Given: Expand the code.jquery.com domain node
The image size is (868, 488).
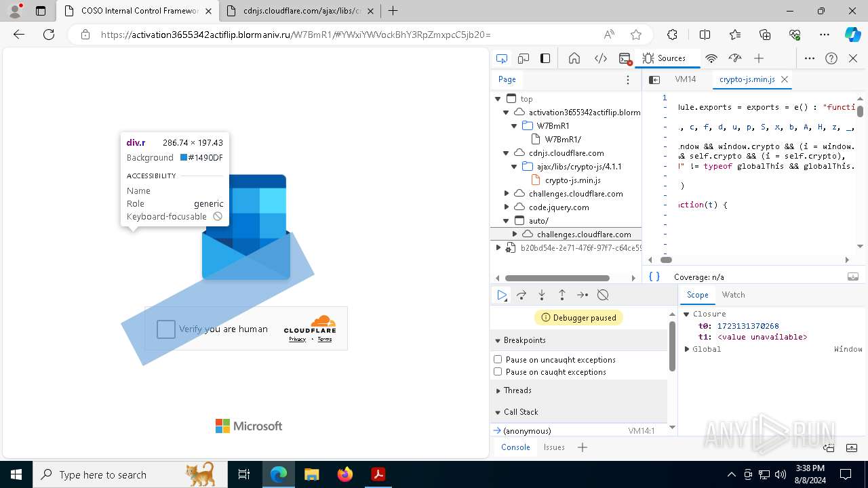Looking at the screenshot, I should (506, 207).
